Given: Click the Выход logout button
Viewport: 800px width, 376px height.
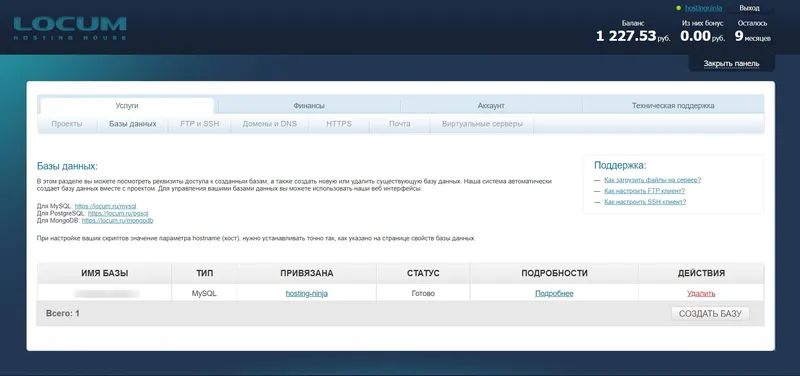Looking at the screenshot, I should [749, 8].
